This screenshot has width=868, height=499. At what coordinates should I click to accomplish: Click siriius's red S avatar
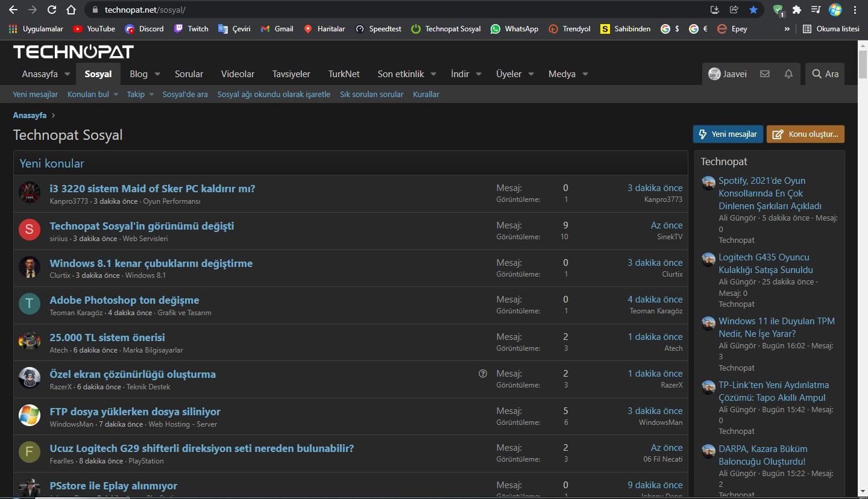[30, 230]
